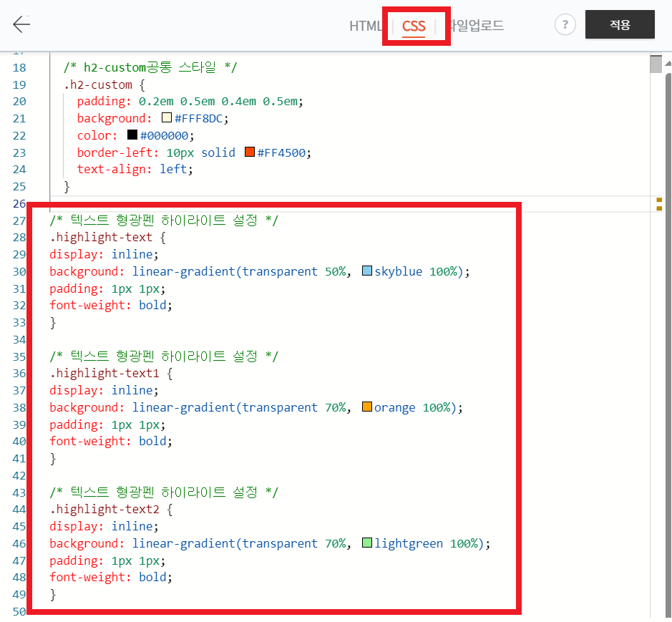Place cursor on the .highlight-text selector
Viewport: 672px width, 622px height.
[x=103, y=237]
